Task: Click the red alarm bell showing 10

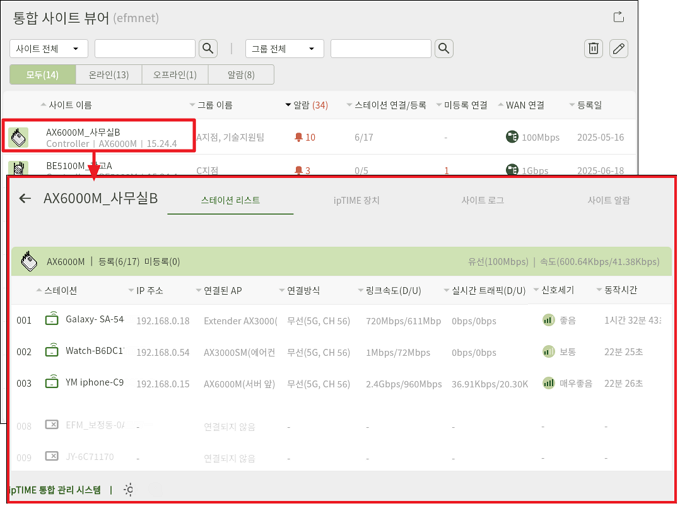Action: pos(298,138)
